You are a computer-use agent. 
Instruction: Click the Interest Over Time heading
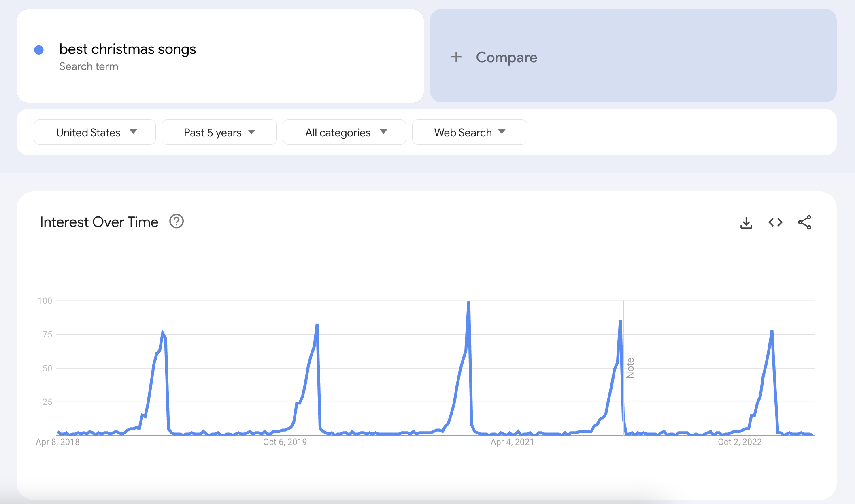[99, 222]
